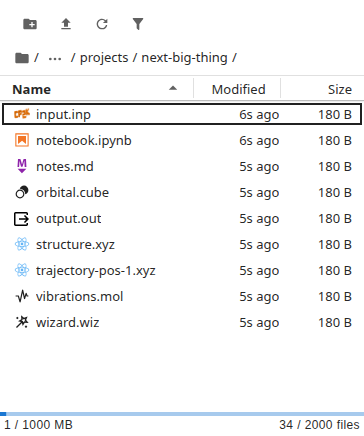Viewport: 364px width, 436px height.
Task: Click the New Folder icon
Action: click(30, 24)
